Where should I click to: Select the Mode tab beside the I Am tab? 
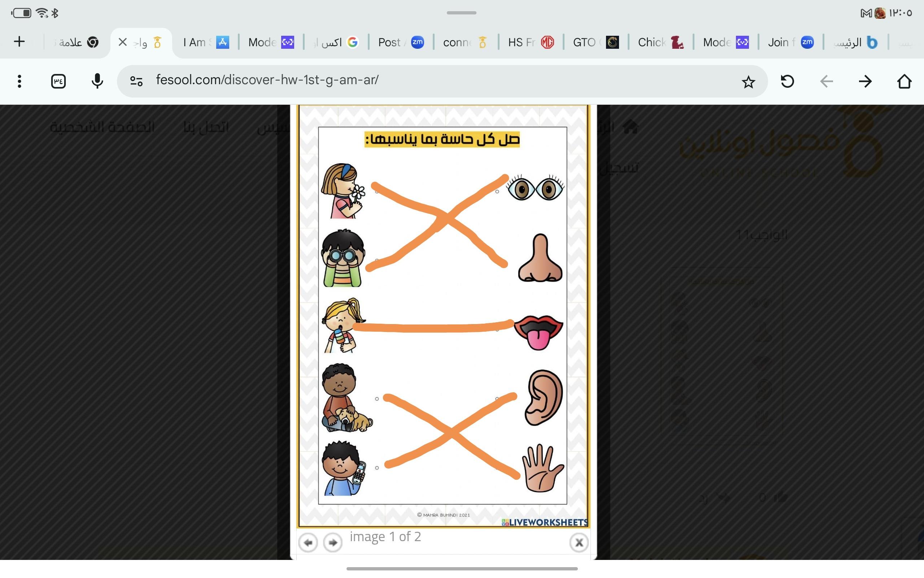pos(271,42)
